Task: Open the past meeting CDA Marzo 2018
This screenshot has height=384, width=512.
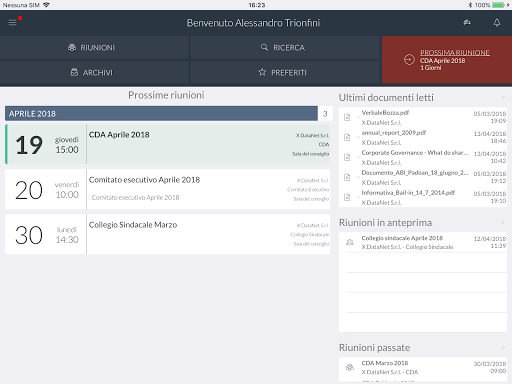Action: (x=423, y=367)
